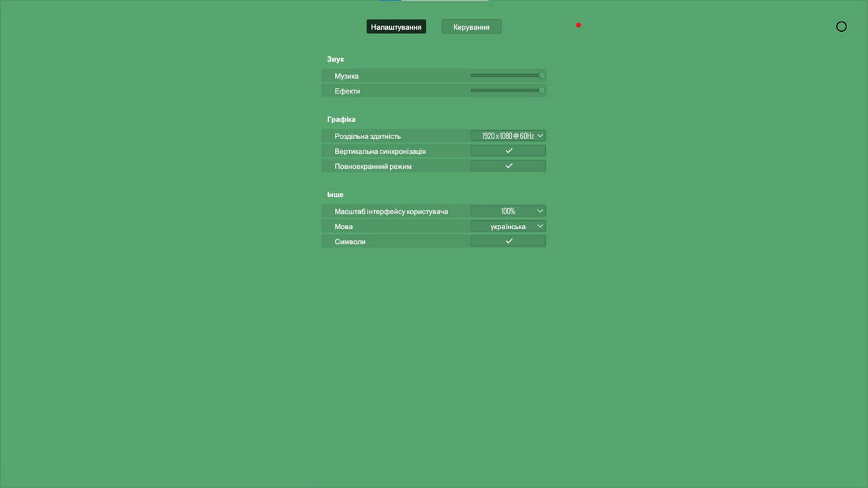Image resolution: width=868 pixels, height=488 pixels.
Task: Click the small red dot indicator
Action: (578, 25)
